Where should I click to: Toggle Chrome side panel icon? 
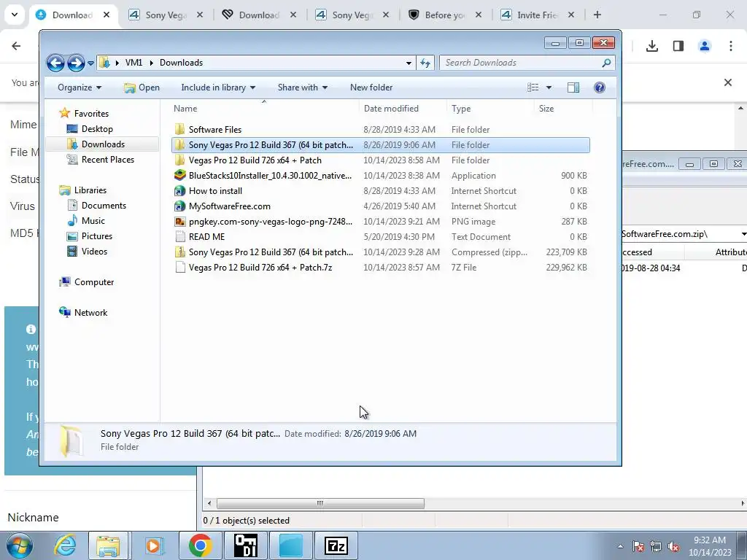(x=678, y=46)
